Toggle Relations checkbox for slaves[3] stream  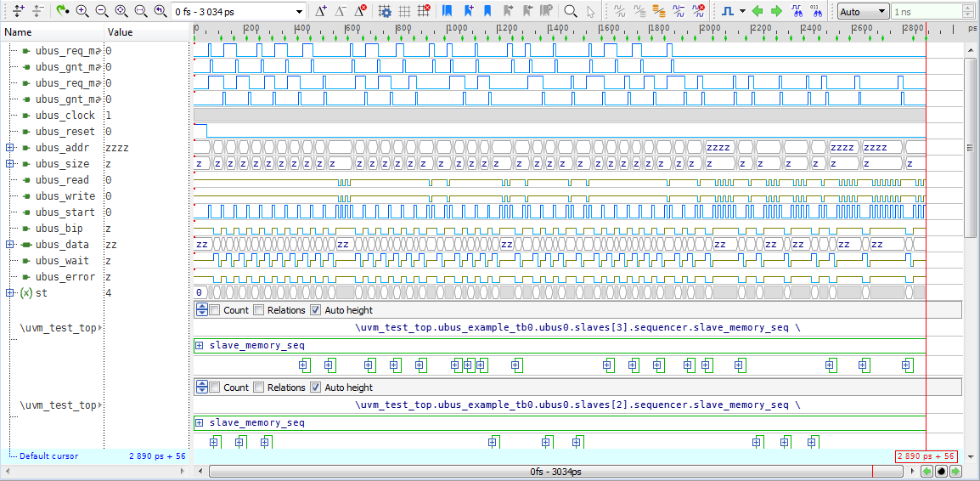tap(259, 309)
